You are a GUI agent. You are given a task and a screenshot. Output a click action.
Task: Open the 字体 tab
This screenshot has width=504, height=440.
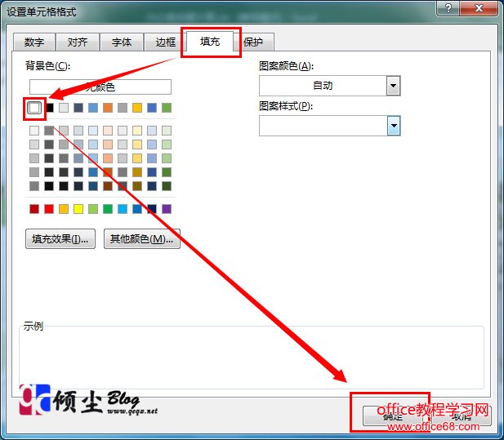pos(121,42)
